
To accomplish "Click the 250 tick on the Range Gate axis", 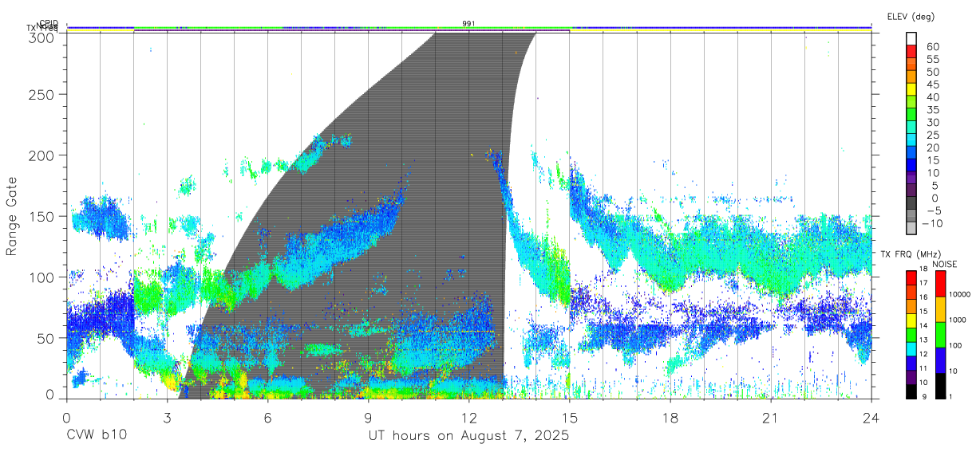I will [x=43, y=94].
